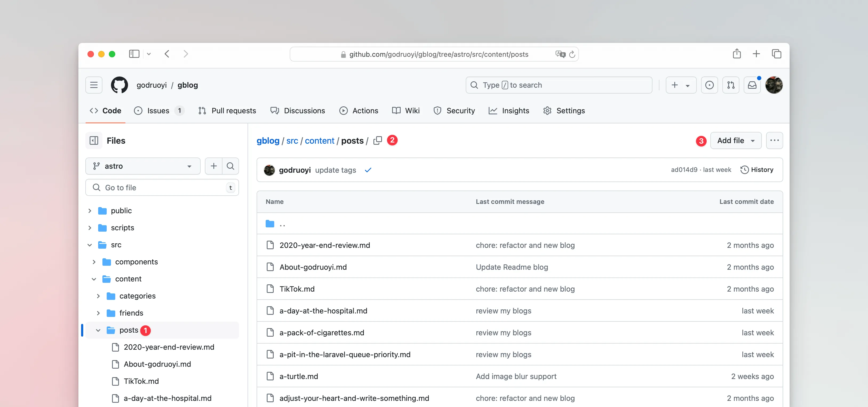Viewport: 868px width, 407px height.
Task: Reload the page in Safari's address bar
Action: click(x=572, y=54)
